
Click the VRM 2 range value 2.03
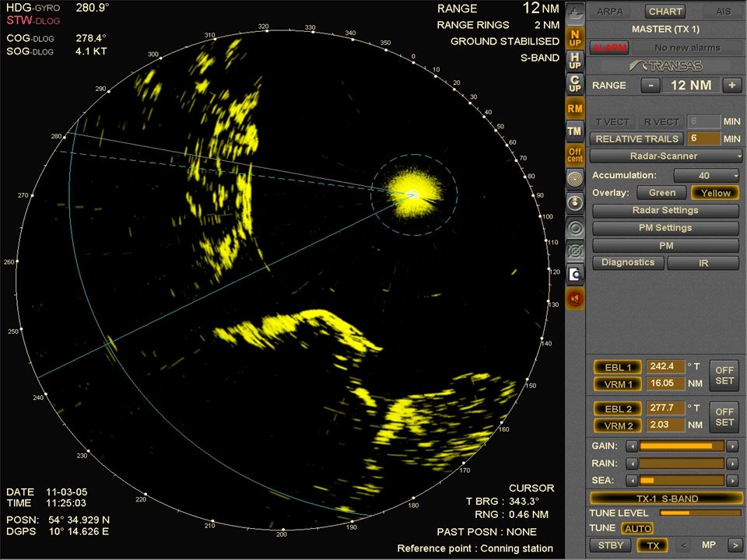tap(665, 425)
